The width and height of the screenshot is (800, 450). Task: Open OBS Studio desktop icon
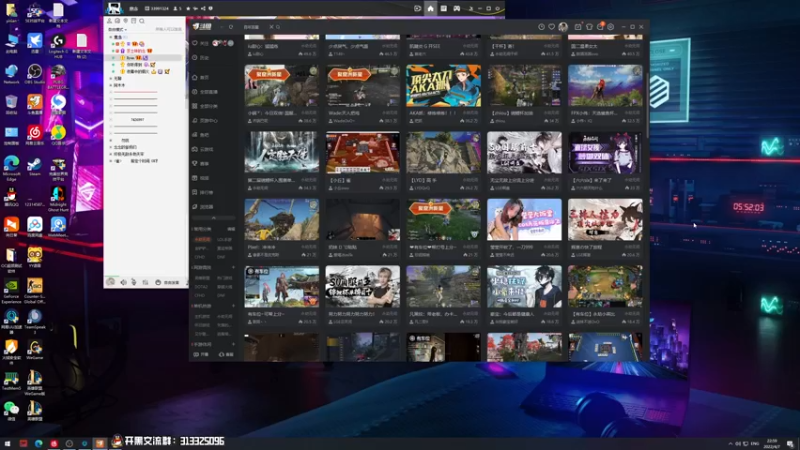35,74
